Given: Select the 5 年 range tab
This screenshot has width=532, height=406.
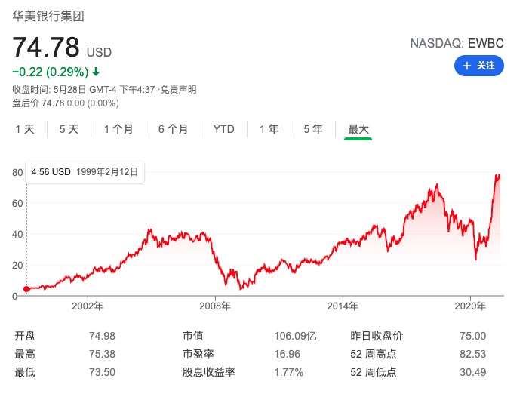Looking at the screenshot, I should [x=313, y=129].
